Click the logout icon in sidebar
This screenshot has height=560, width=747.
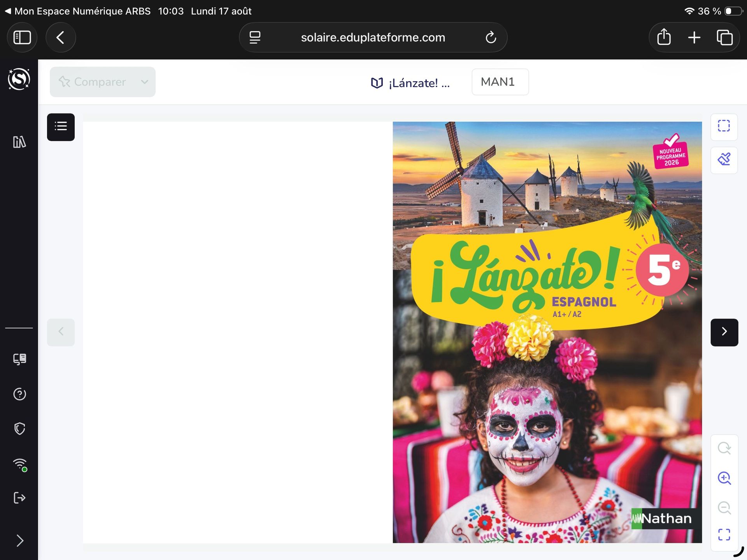(x=19, y=498)
